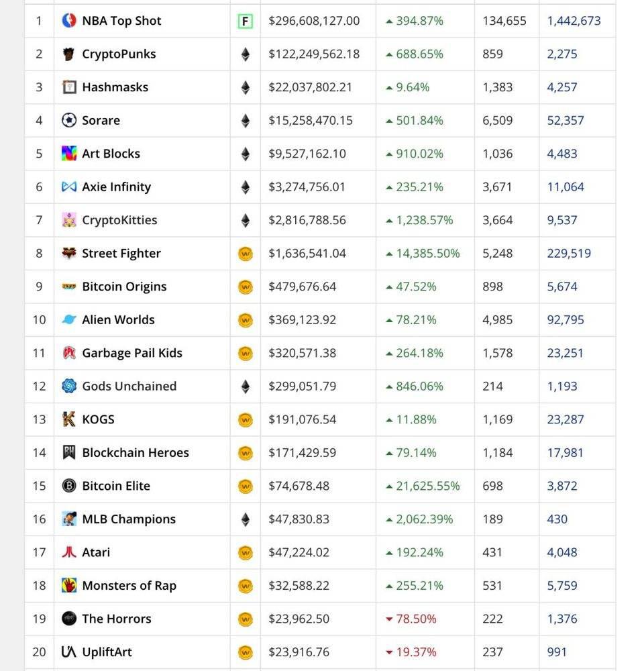Click the Ethereum icon in the Hashmasks row
Viewport: 644px width, 671px height.
coord(246,87)
